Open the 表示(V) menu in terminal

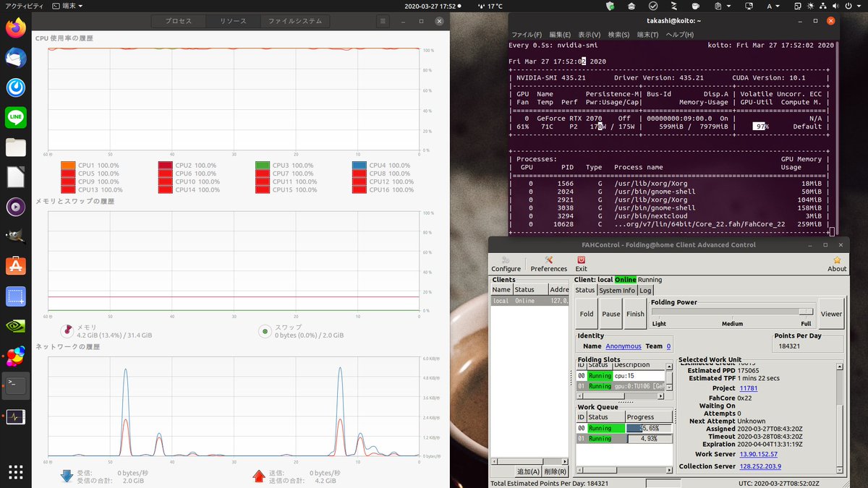(x=590, y=35)
